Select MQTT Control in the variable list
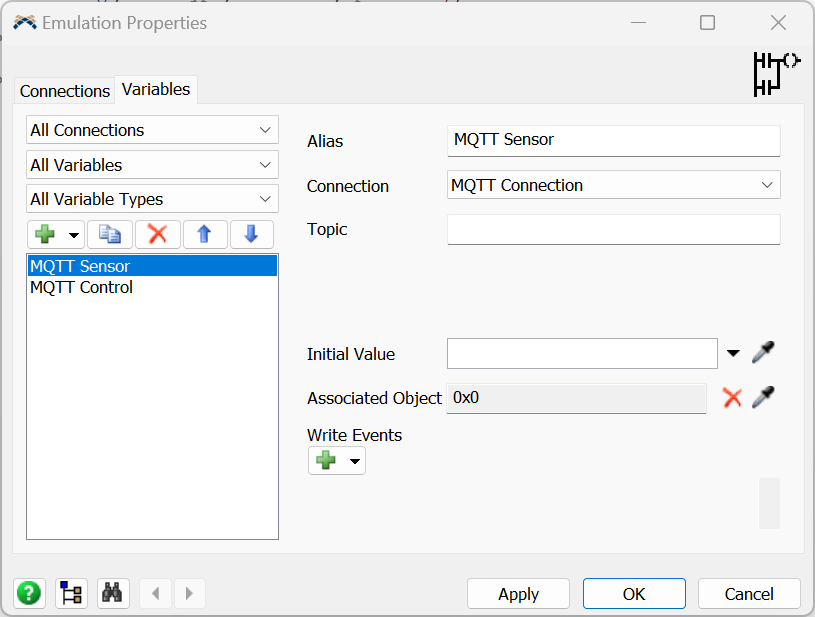 (x=82, y=287)
